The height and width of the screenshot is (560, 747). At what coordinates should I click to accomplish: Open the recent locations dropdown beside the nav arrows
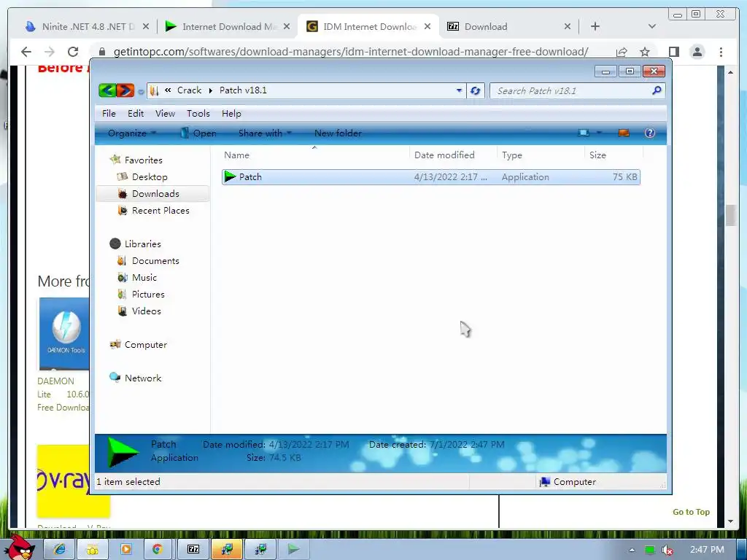pyautogui.click(x=141, y=91)
